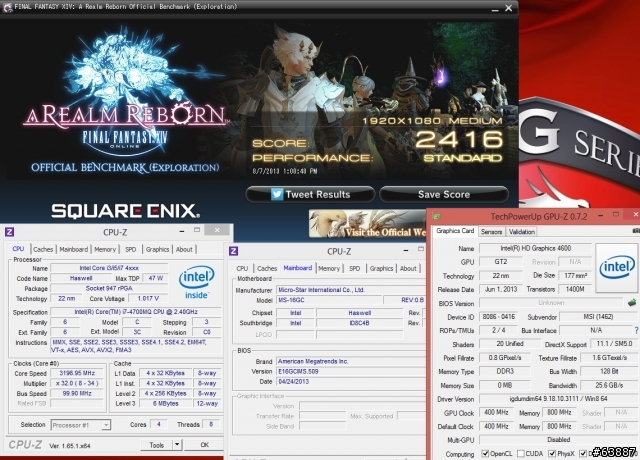The image size is (640, 460).
Task: Select CPU tab in the Mainboard CPU-Z window
Action: click(242, 268)
